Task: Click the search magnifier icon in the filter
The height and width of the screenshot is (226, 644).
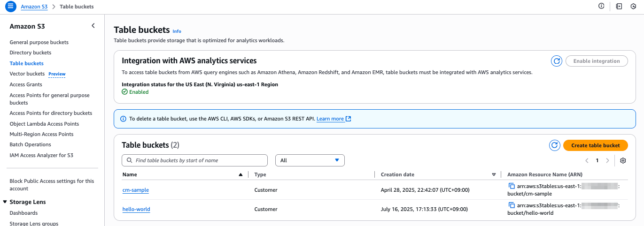Action: pos(129,160)
